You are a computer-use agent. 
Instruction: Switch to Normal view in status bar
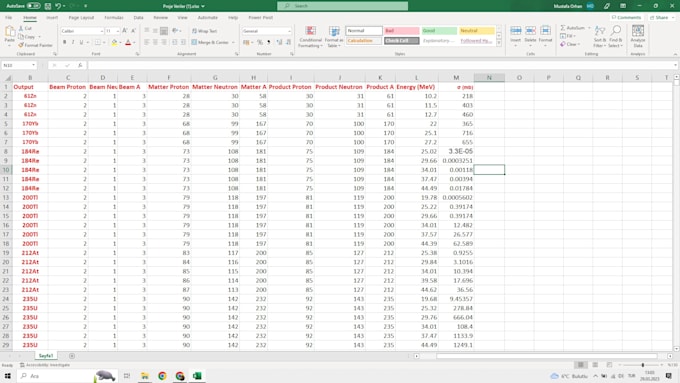[x=581, y=365]
